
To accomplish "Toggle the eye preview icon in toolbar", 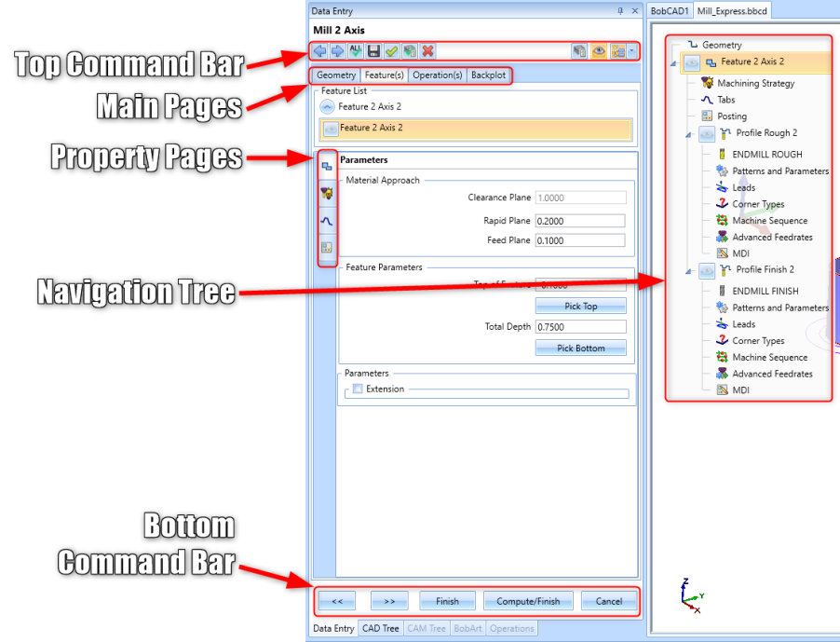I will point(599,52).
